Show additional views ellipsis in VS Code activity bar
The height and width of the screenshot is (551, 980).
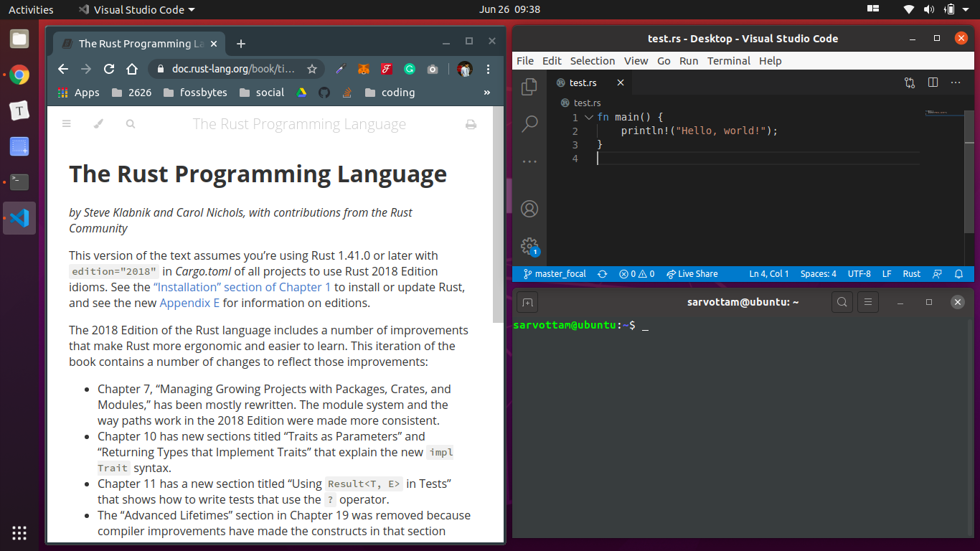529,161
